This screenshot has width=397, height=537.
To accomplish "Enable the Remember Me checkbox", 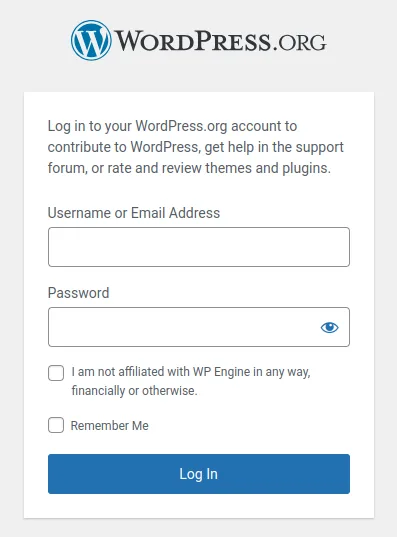I will [x=56, y=425].
